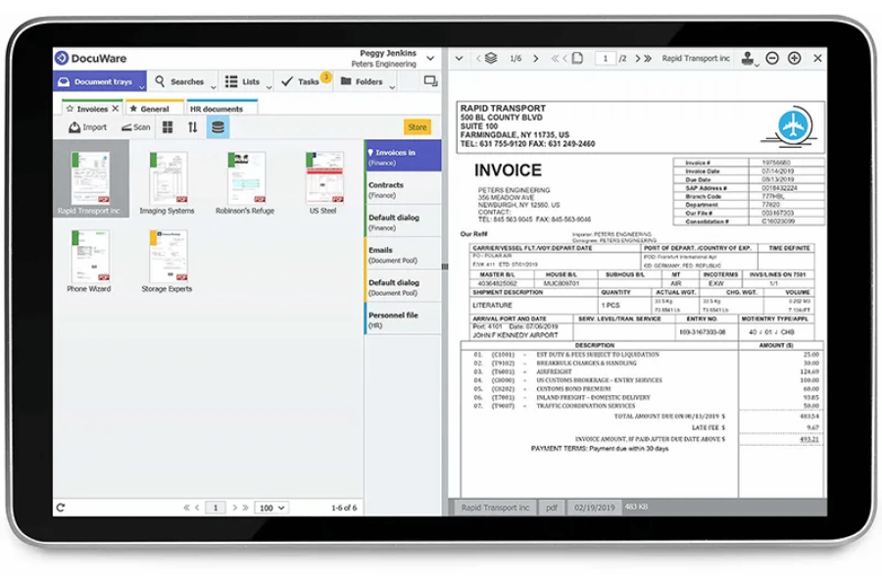This screenshot has height=588, width=882.
Task: Choose Invoices in (Finance) store dialog
Action: pos(403,156)
